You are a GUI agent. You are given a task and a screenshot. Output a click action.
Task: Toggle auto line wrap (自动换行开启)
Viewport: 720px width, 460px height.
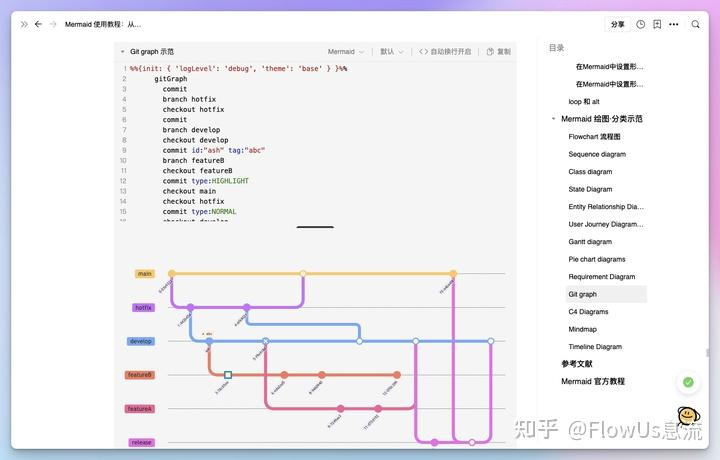tap(445, 51)
